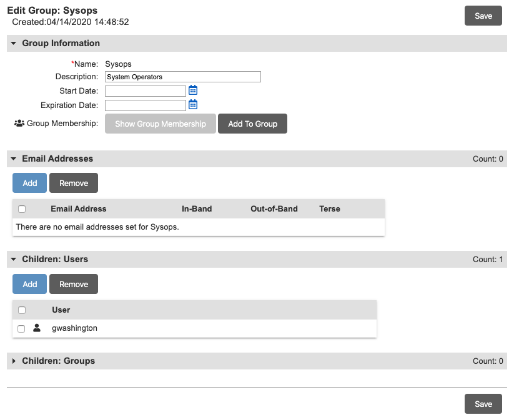This screenshot has height=420, width=514.
Task: Open the Email Address column header
Action: [77, 208]
